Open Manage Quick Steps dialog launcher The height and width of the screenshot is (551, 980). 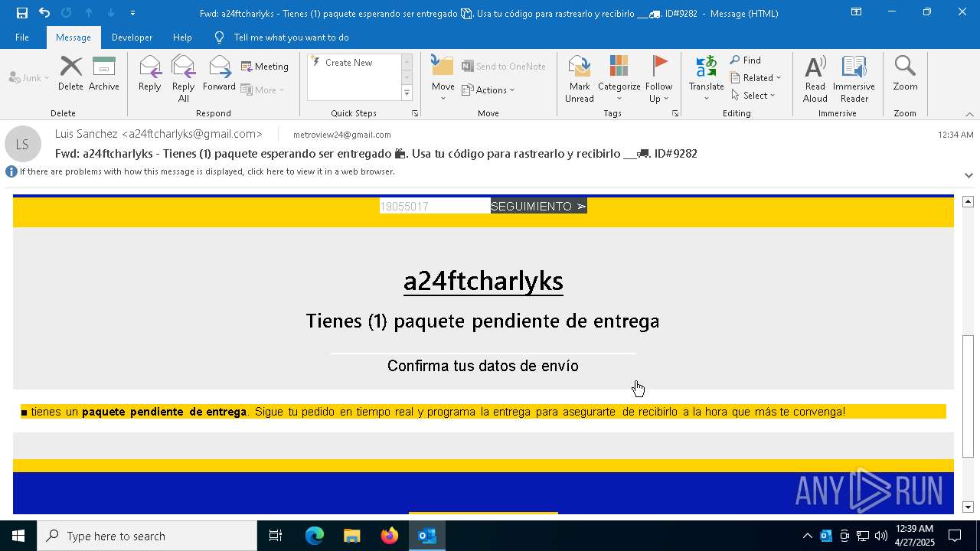415,113
